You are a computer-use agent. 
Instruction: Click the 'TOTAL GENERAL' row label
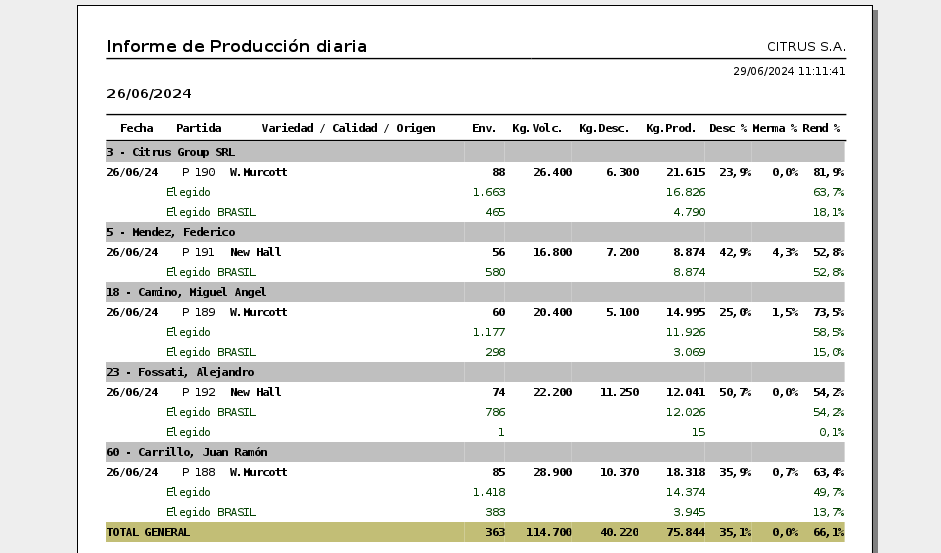148,532
